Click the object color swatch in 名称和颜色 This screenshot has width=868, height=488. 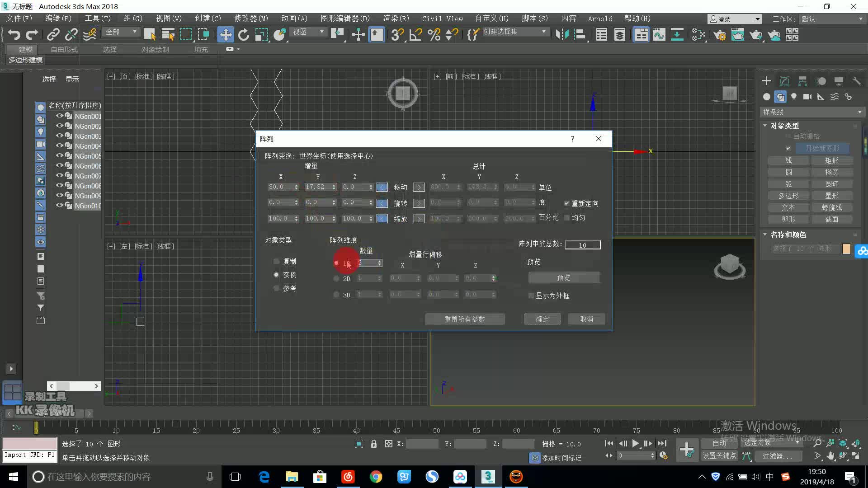click(x=847, y=249)
